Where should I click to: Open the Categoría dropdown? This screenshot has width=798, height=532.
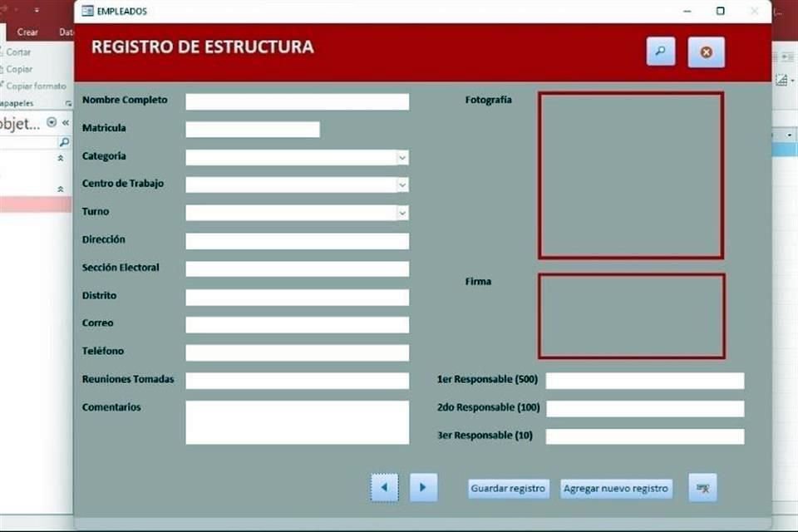(401, 157)
